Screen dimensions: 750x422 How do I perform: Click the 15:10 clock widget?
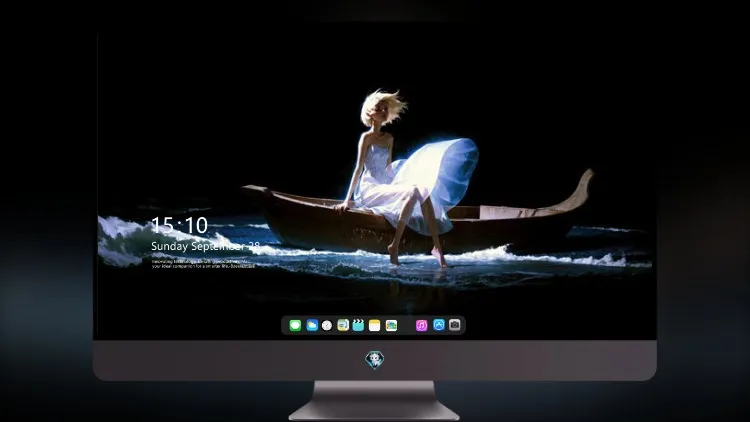click(179, 225)
